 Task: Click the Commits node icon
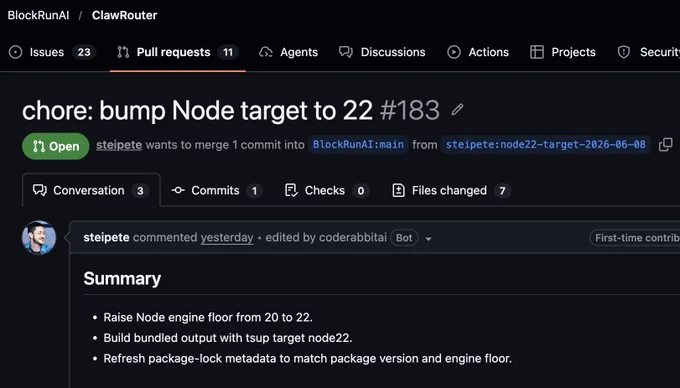pos(178,190)
